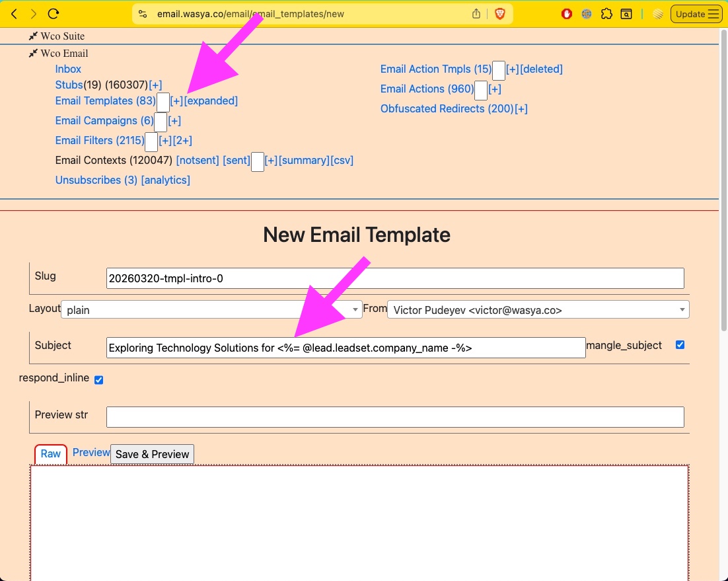Screen dimensions: 728x581
Task: Click inside the Preview str input field
Action: click(395, 416)
